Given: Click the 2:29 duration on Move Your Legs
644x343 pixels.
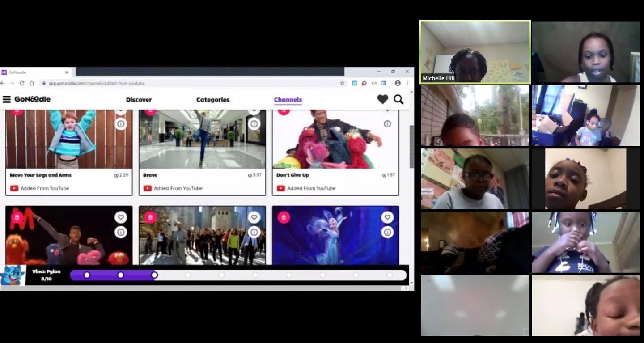Looking at the screenshot, I should 122,175.
